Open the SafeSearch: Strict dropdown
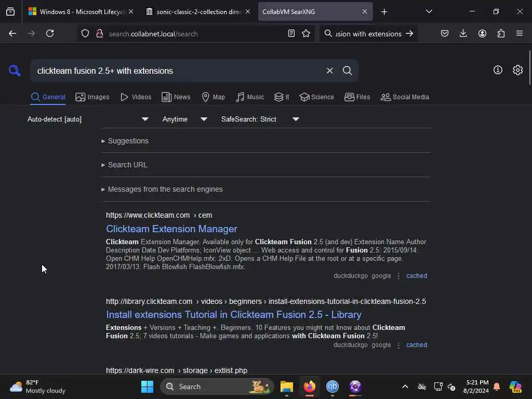This screenshot has width=532, height=399. point(260,119)
